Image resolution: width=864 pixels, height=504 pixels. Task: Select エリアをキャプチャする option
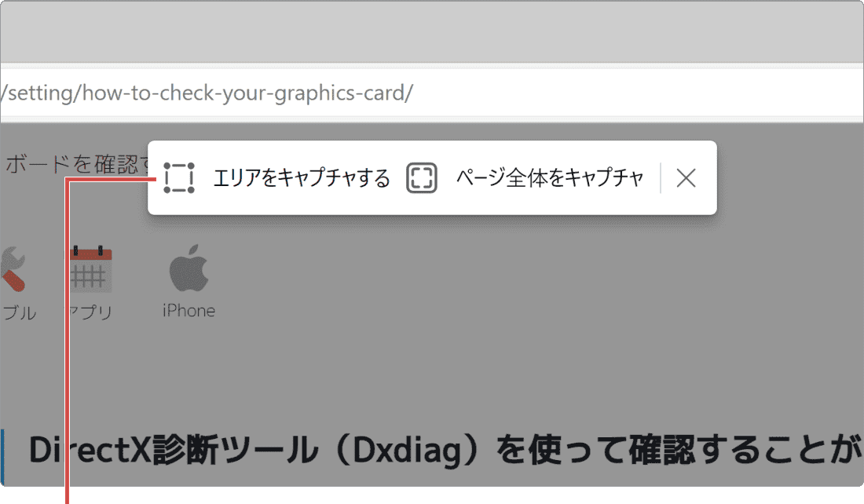(302, 178)
